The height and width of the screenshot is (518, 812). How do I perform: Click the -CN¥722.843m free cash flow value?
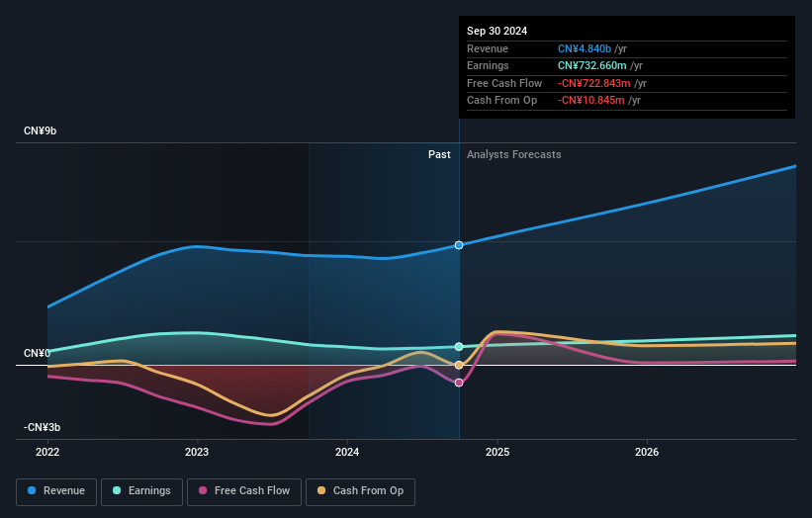[x=594, y=83]
